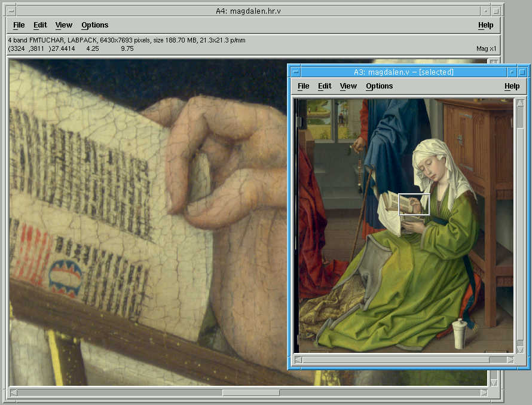Open Edit menu in A3 magdalen.v window

325,86
